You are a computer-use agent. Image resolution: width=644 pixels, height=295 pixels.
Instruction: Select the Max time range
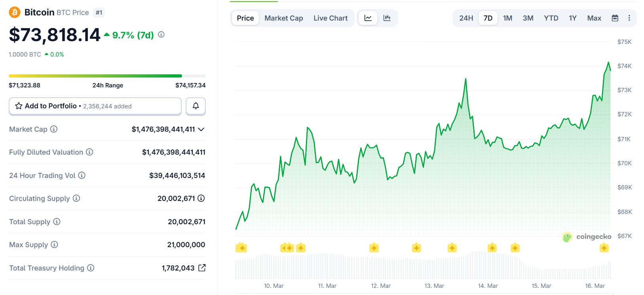coord(594,18)
